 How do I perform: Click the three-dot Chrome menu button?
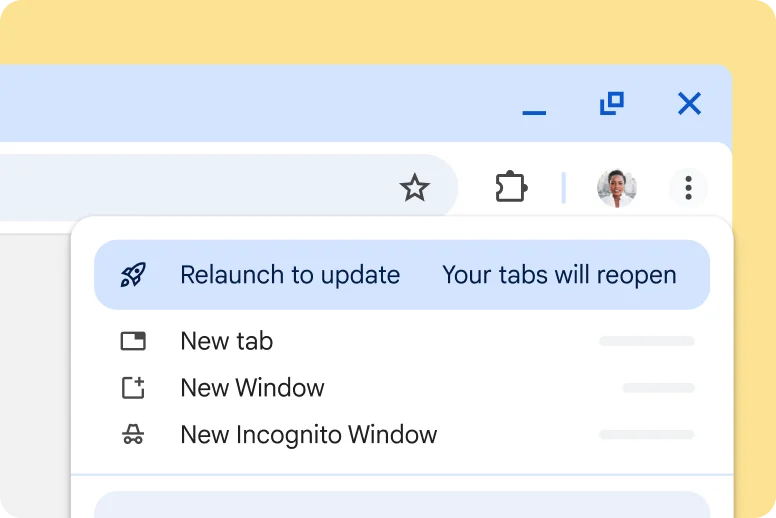688,187
